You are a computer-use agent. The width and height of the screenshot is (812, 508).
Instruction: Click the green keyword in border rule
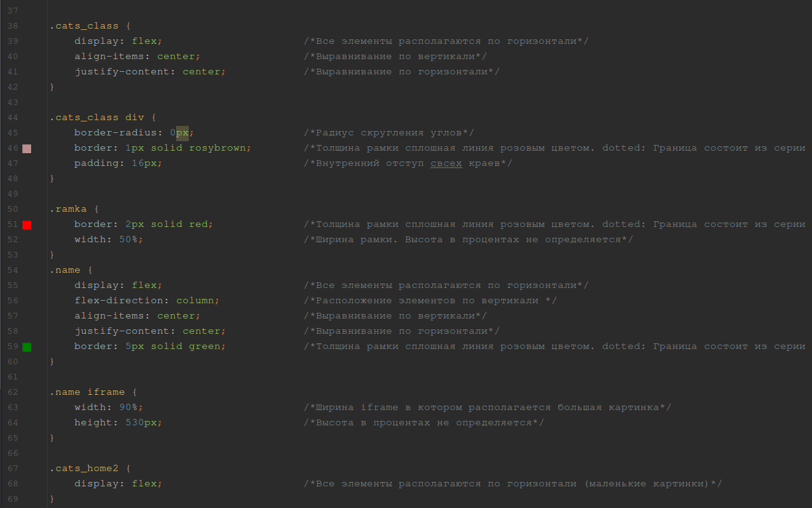coord(204,347)
